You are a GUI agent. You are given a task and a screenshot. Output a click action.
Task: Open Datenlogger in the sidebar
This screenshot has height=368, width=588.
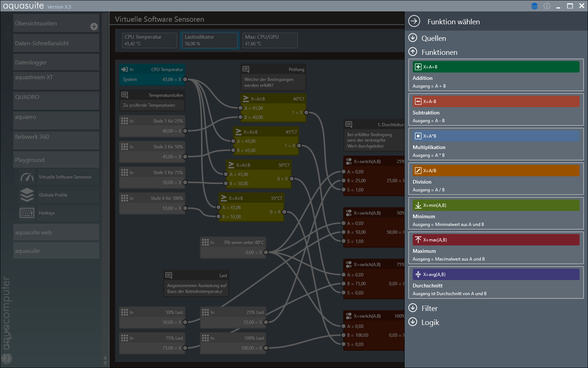[56, 62]
